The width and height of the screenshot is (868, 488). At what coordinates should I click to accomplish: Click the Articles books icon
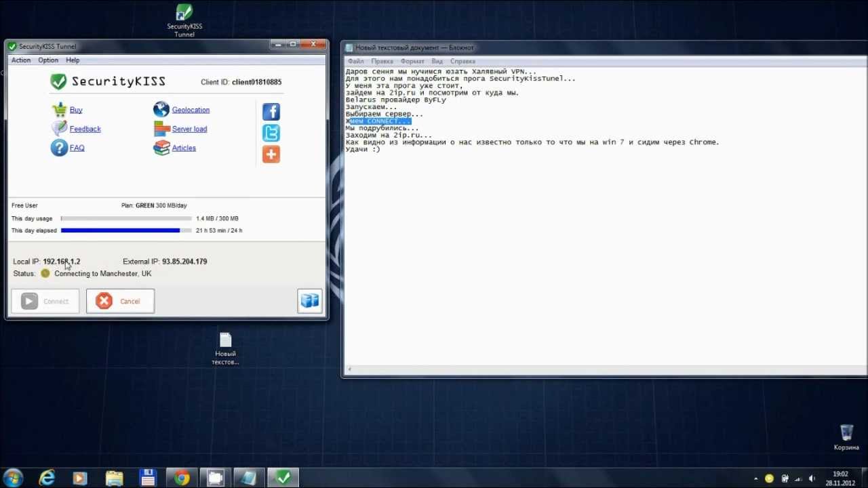(x=161, y=147)
